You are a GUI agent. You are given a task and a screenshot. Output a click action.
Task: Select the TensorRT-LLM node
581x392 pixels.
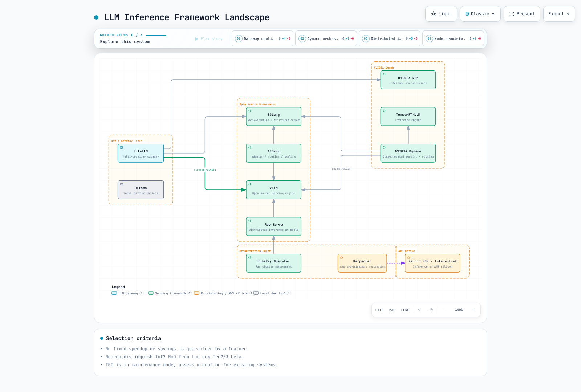408,117
